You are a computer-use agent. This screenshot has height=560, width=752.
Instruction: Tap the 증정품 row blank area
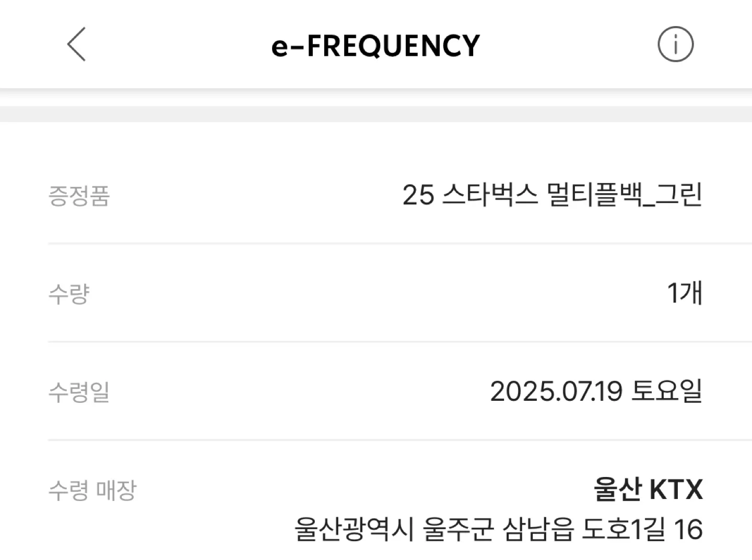click(x=256, y=196)
